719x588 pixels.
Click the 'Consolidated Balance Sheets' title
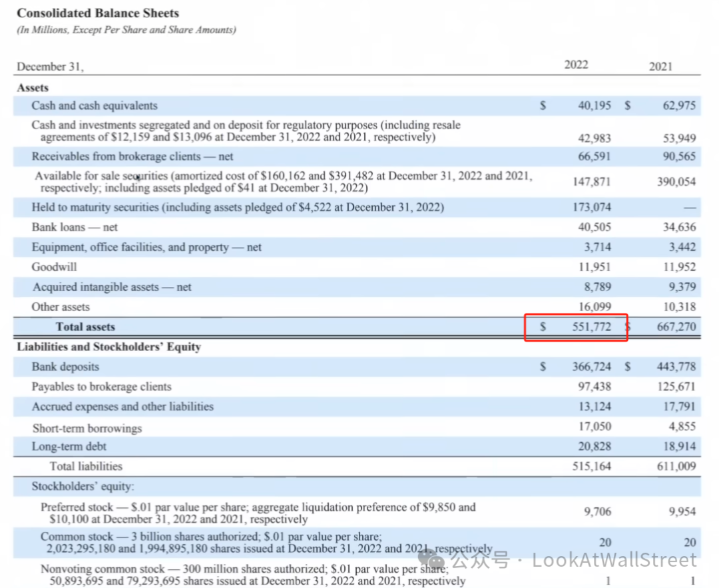(98, 13)
